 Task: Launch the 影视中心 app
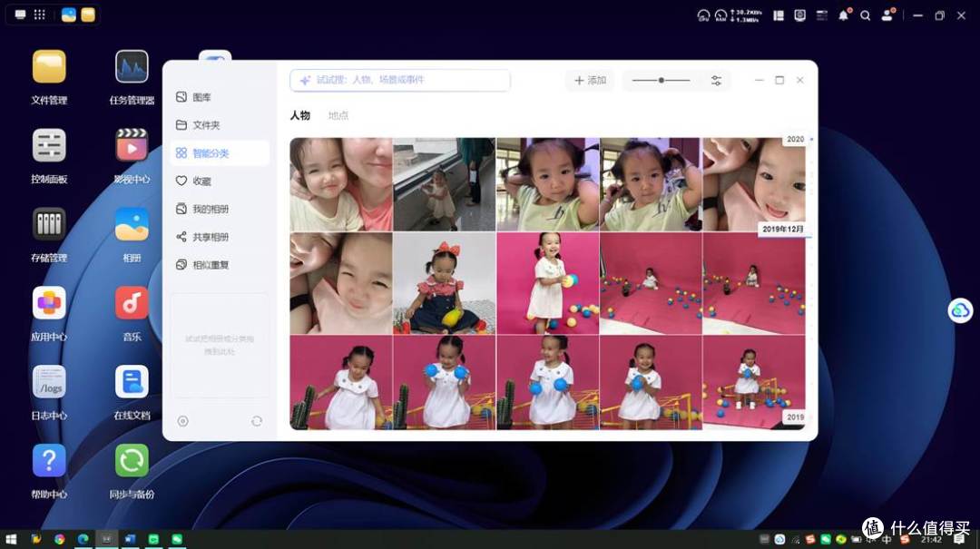[x=132, y=146]
